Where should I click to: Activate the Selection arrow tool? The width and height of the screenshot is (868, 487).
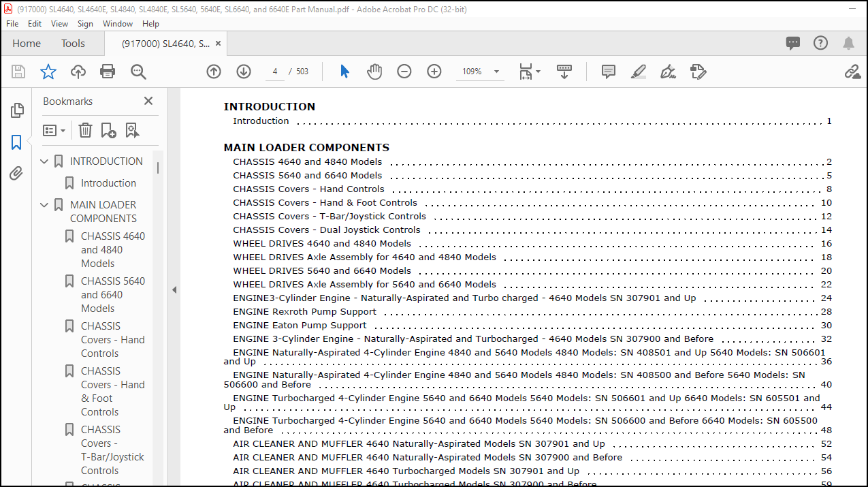tap(344, 72)
